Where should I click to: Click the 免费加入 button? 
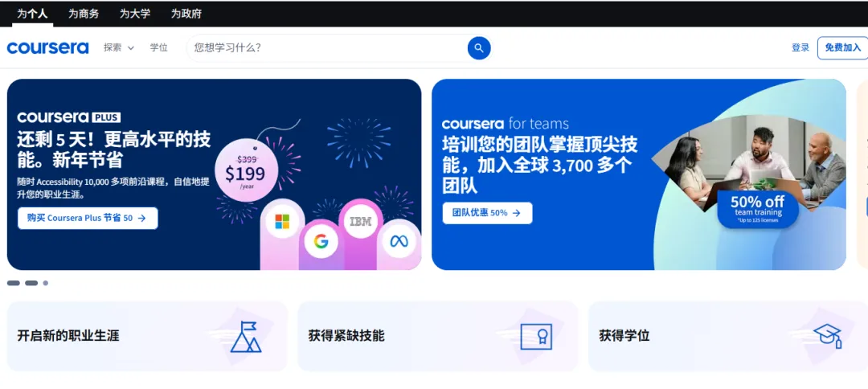[x=842, y=48]
